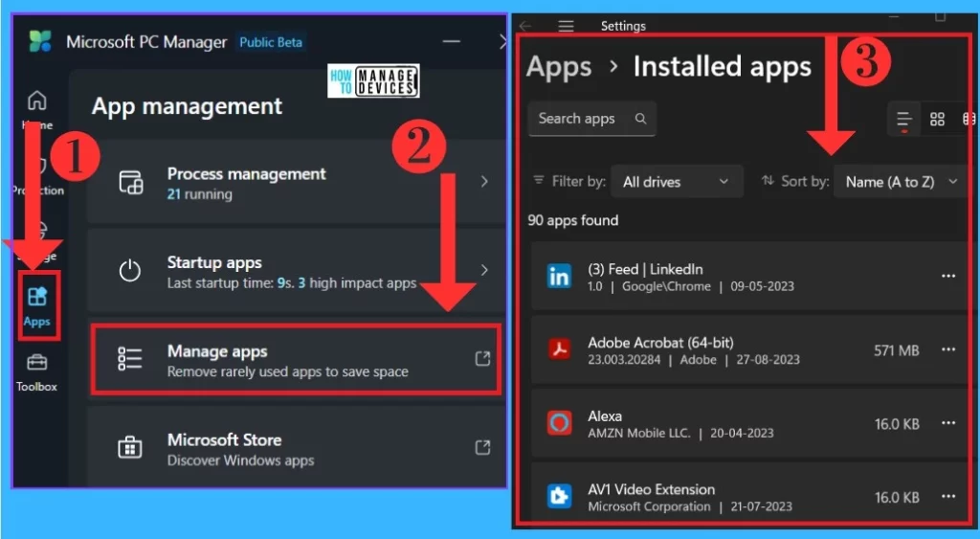This screenshot has width=980, height=539.
Task: Click Manage apps external link icon
Action: click(482, 358)
